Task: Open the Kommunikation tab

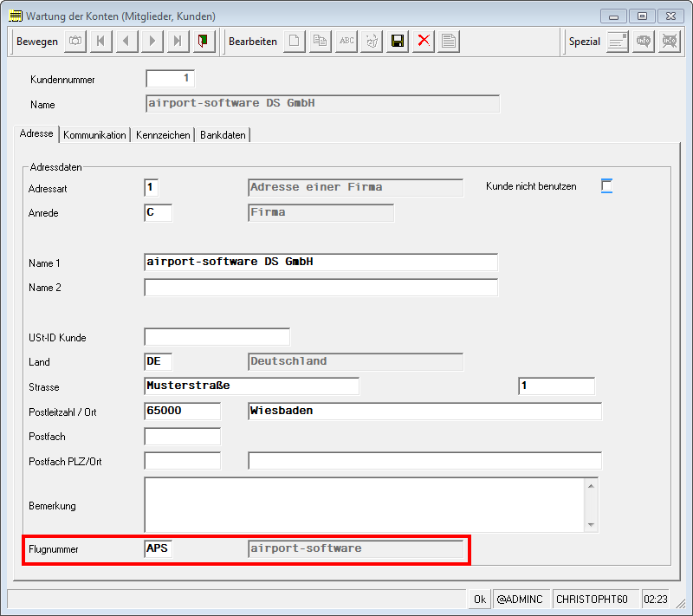Action: [x=94, y=135]
